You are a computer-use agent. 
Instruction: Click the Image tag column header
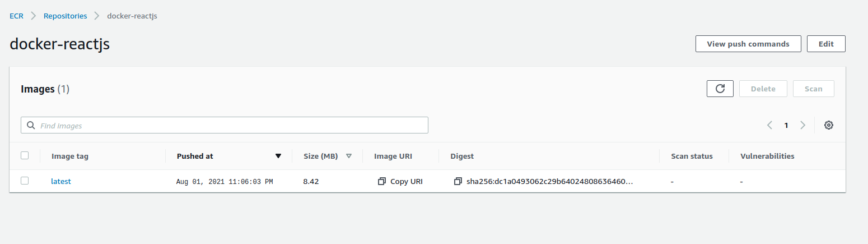coord(70,156)
